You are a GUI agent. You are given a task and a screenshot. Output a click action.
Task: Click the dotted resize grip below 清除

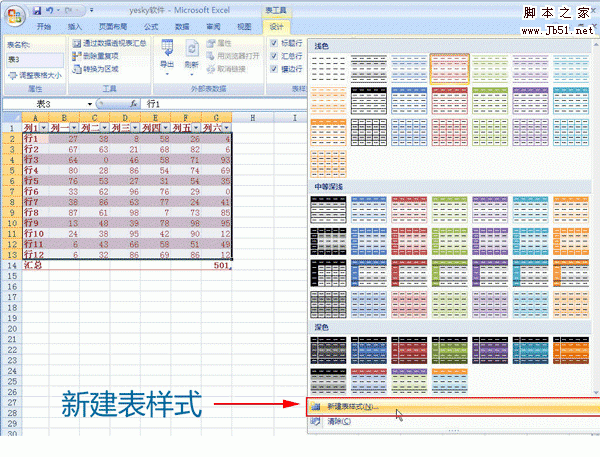pos(453,431)
